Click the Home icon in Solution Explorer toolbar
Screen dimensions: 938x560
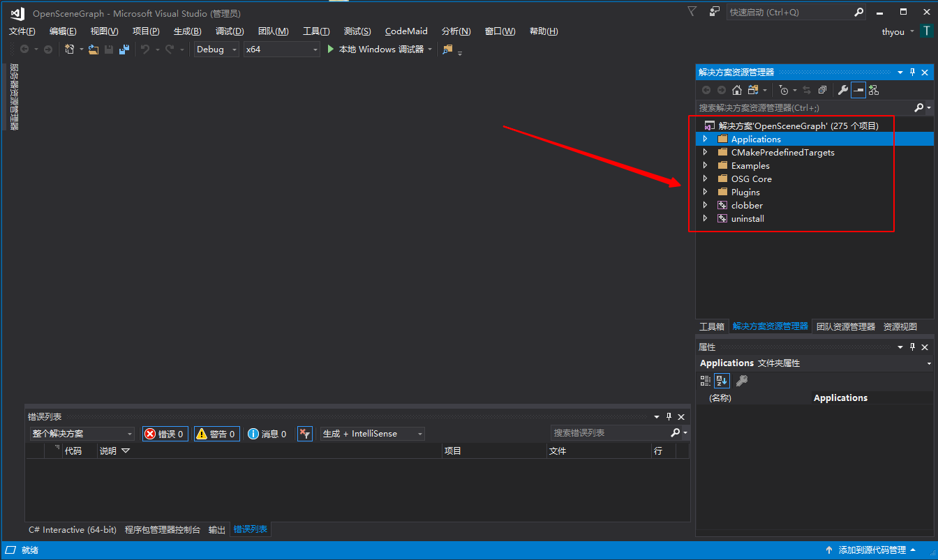tap(736, 90)
